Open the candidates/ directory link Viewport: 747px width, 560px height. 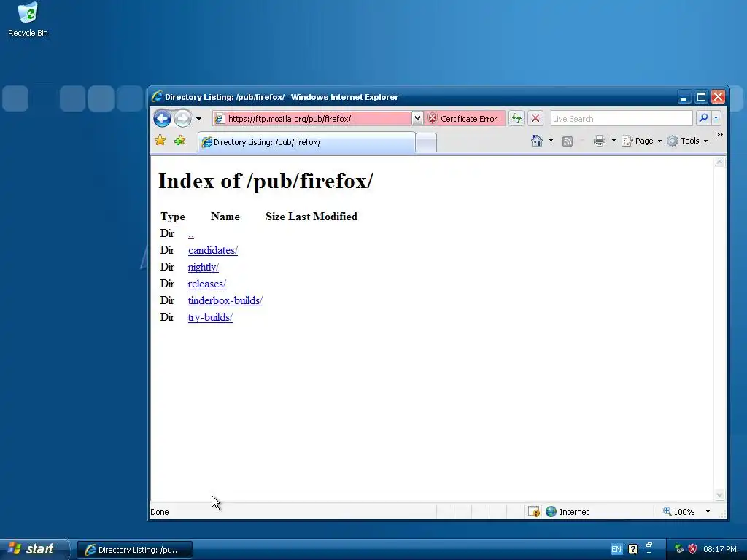(213, 251)
